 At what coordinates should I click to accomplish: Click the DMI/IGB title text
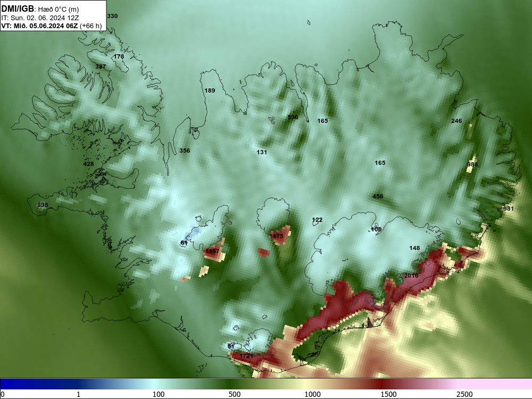[x=18, y=9]
